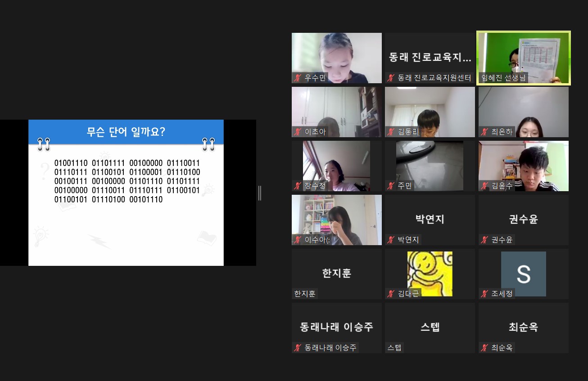Click 조세정's letter S avatar

[524, 274]
